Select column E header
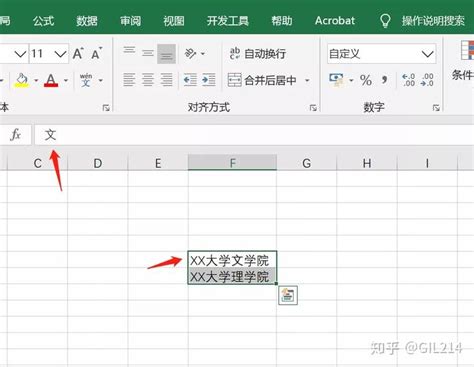This screenshot has width=474, height=367. point(158,163)
